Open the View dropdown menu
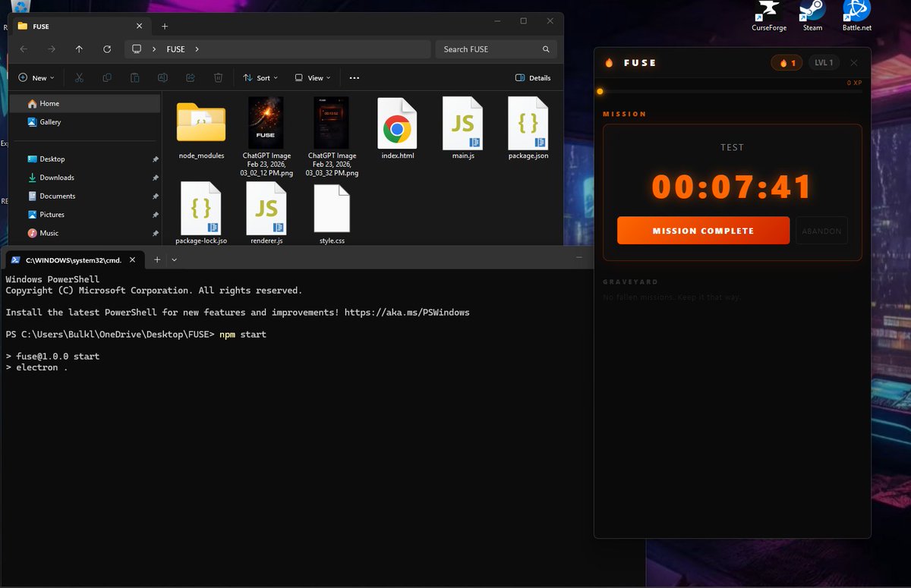Screen dimensions: 911x588 click(313, 77)
